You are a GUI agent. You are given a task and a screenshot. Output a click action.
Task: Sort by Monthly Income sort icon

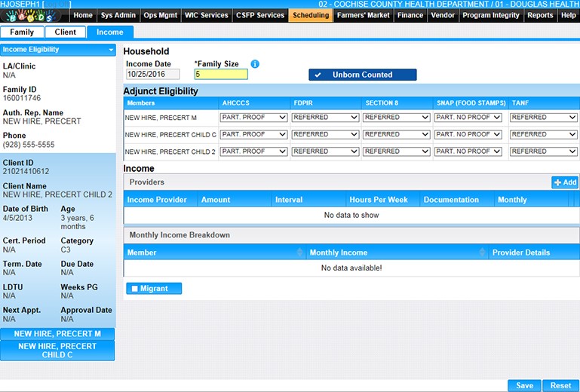point(483,253)
